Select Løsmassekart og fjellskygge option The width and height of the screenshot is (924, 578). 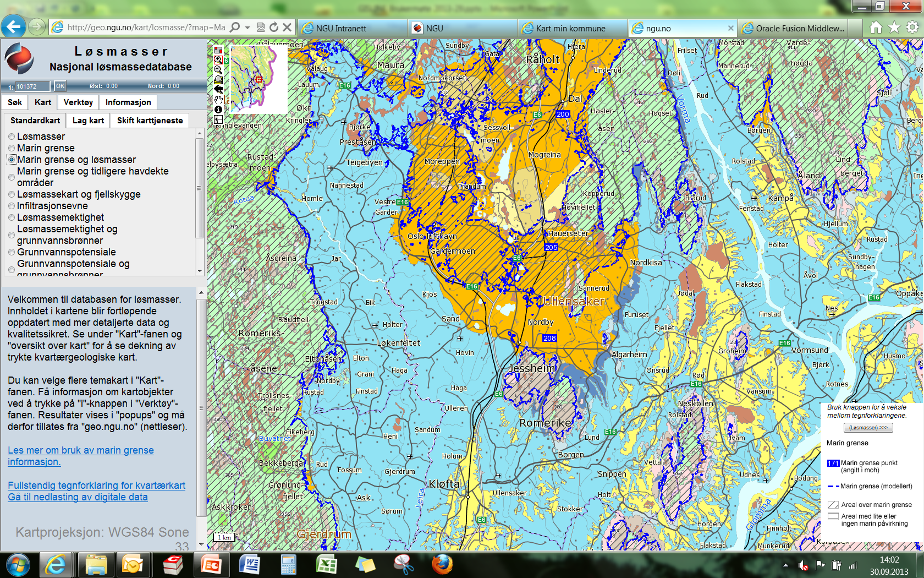tap(12, 194)
